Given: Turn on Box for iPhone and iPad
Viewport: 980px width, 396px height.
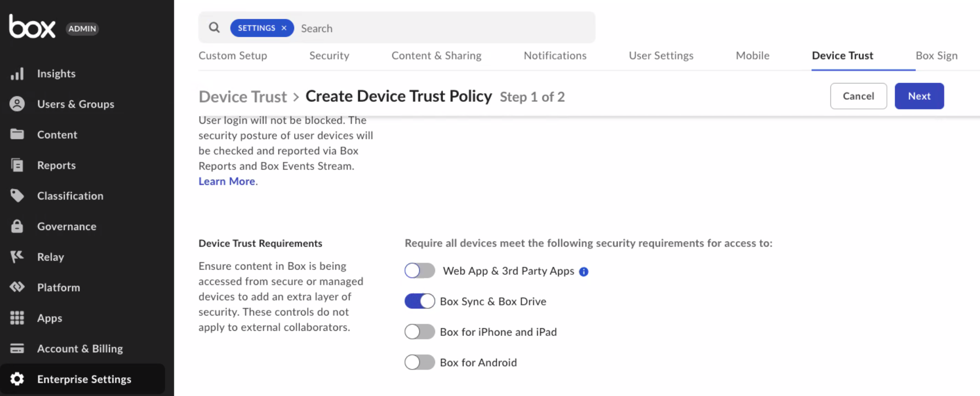Looking at the screenshot, I should [x=420, y=332].
